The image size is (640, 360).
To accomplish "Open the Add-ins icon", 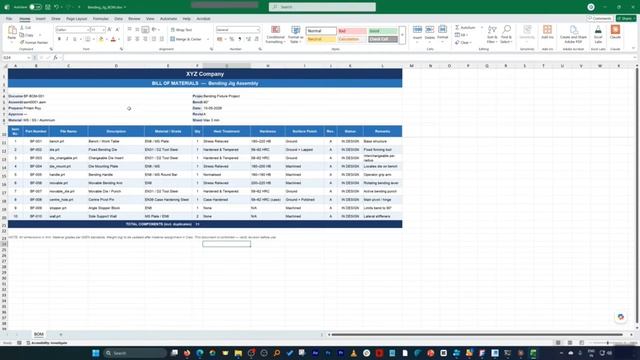I will [x=547, y=29].
